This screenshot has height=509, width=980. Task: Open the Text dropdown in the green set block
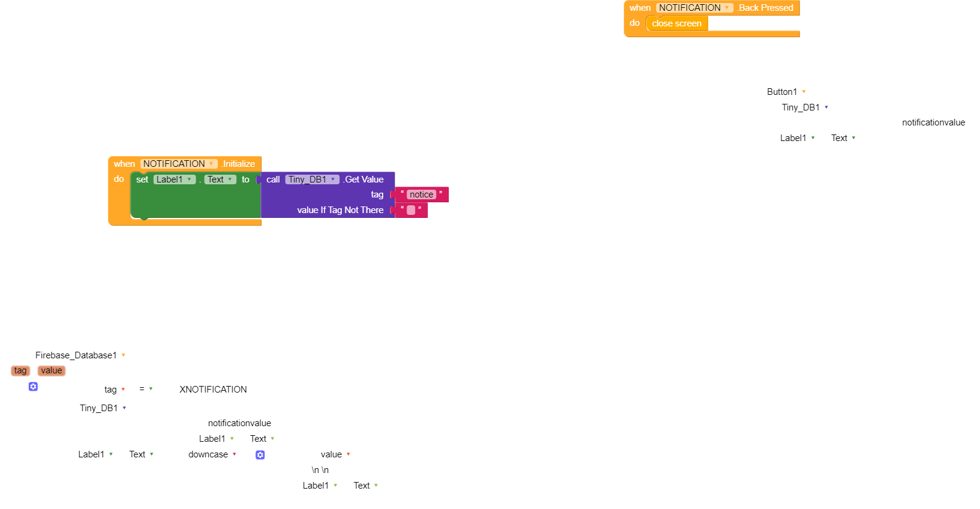[220, 179]
